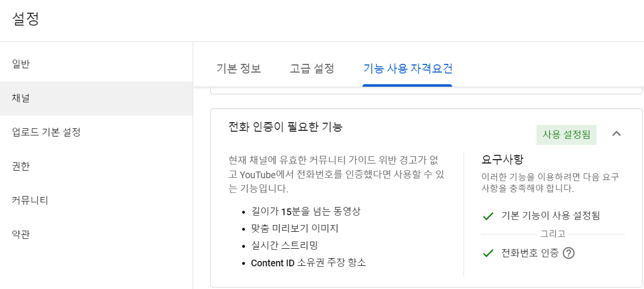Click the green checkmark beside 전화번호 인증
Image resolution: width=644 pixels, height=289 pixels.
pos(488,253)
